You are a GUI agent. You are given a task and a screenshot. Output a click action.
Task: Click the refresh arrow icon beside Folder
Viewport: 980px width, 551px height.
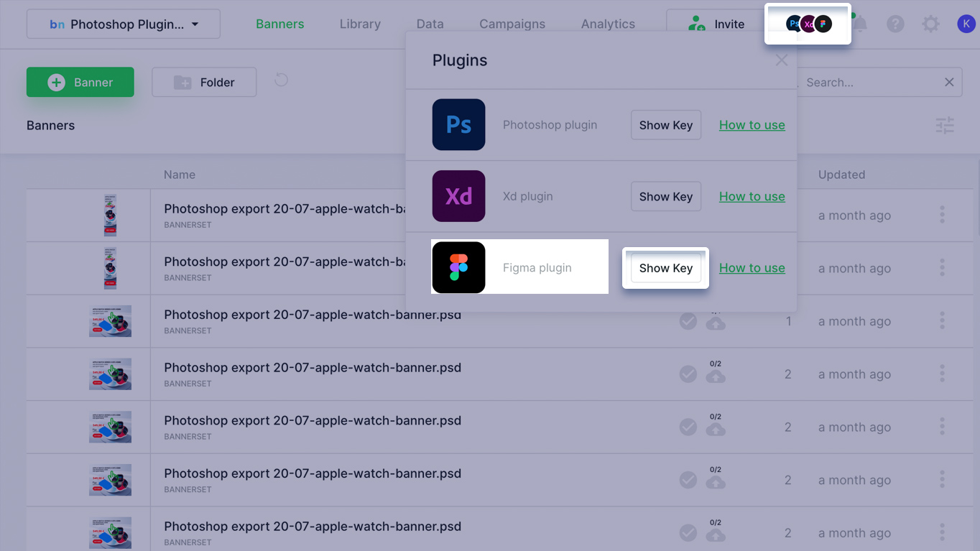[x=281, y=80]
